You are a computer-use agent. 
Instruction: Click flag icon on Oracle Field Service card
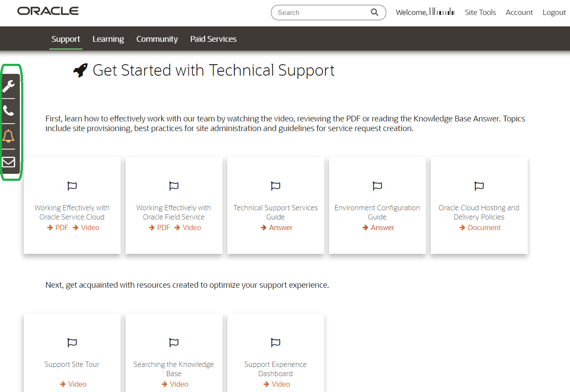[x=174, y=186]
